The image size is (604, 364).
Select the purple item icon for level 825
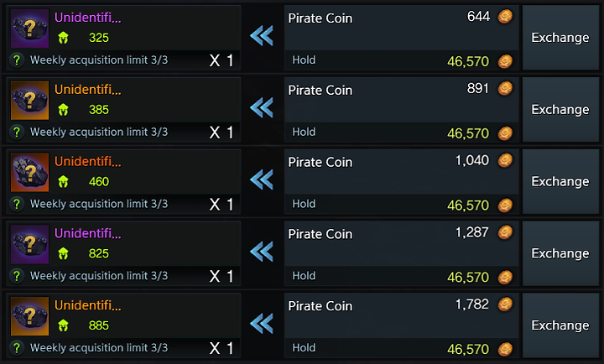(29, 244)
